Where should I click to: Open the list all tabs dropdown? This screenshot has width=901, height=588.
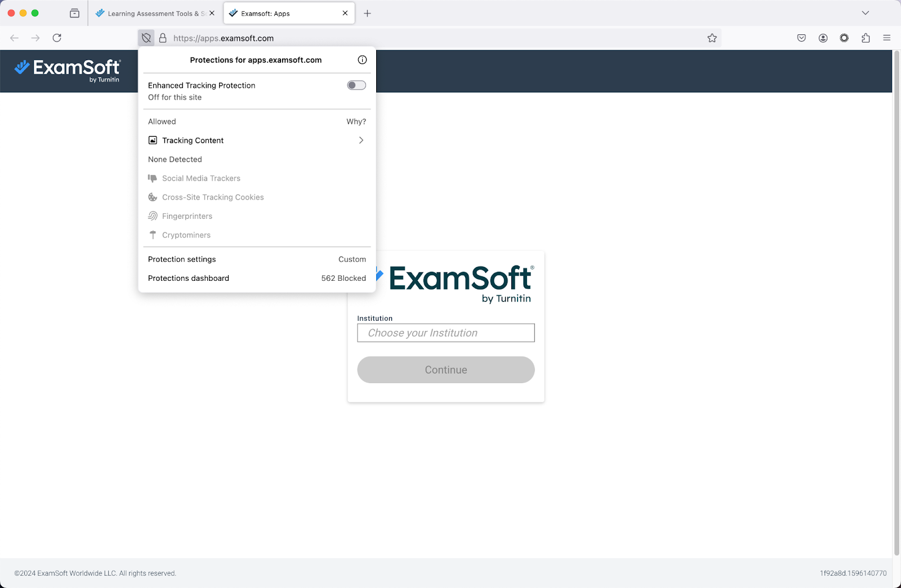tap(865, 13)
